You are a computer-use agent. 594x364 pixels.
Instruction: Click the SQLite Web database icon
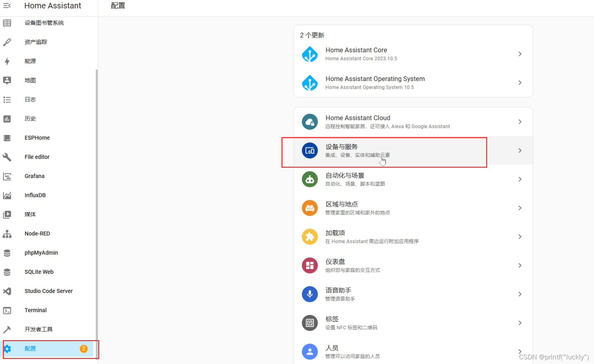[7, 272]
